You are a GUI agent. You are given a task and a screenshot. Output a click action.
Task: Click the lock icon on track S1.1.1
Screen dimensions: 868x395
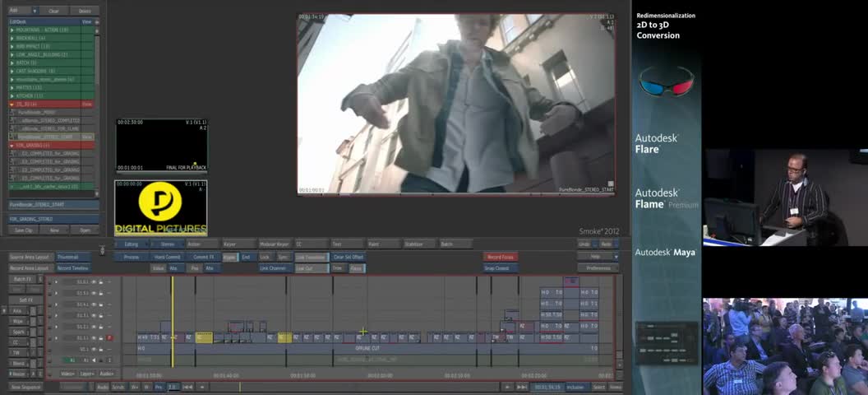(101, 337)
